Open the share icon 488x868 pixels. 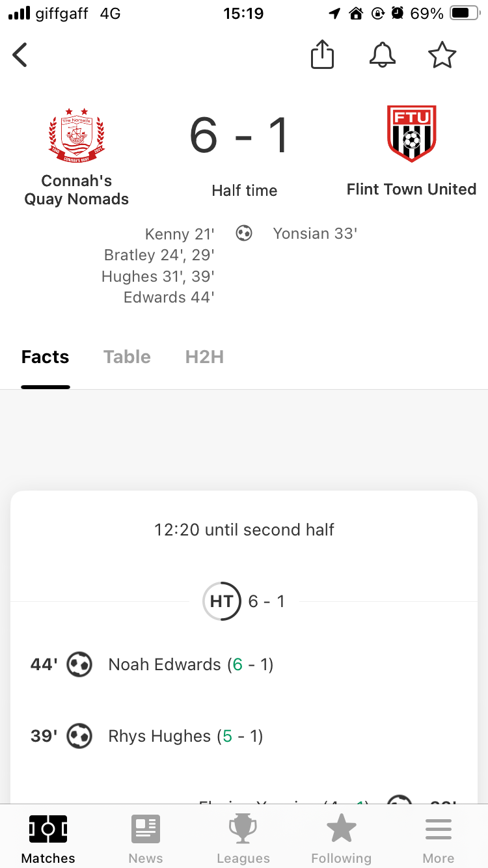point(322,55)
